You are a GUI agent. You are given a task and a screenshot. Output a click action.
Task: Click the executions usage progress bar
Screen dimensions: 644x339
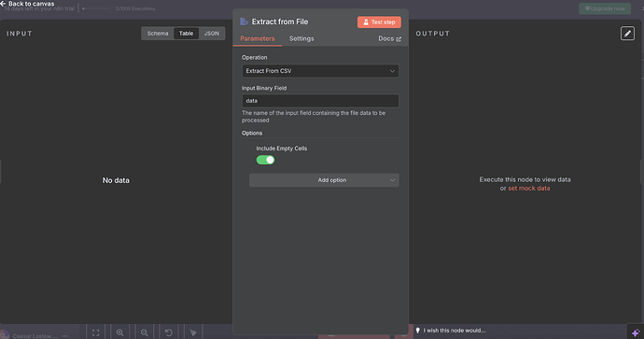(x=97, y=8)
